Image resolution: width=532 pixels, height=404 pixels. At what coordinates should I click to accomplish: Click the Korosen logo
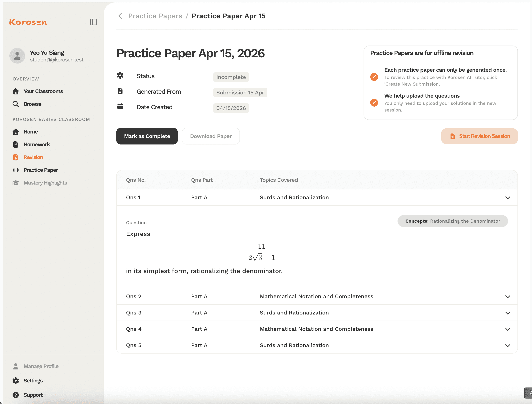tap(28, 22)
